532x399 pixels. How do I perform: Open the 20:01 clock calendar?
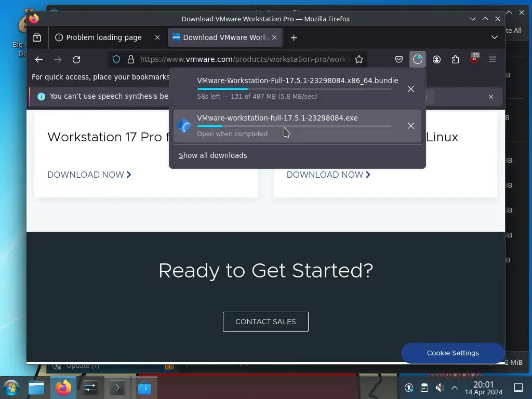click(x=484, y=388)
